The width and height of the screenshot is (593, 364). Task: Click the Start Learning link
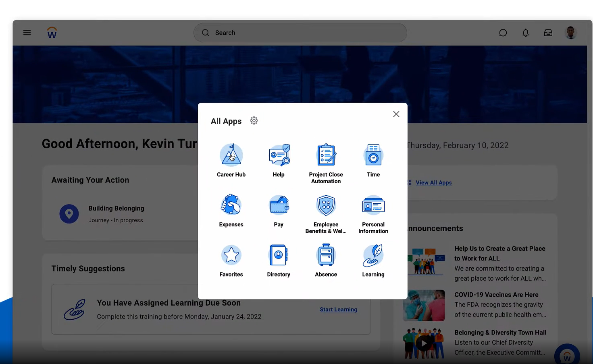pyautogui.click(x=338, y=310)
